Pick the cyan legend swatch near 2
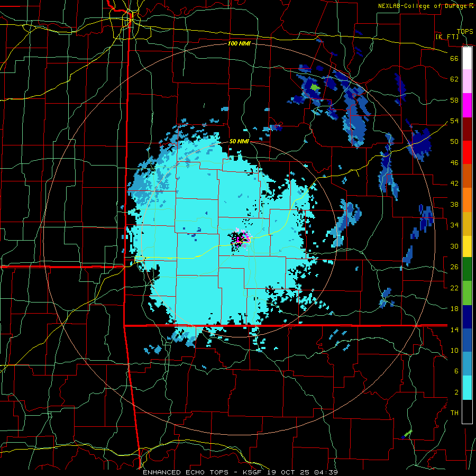476x476 pixels. [467, 388]
